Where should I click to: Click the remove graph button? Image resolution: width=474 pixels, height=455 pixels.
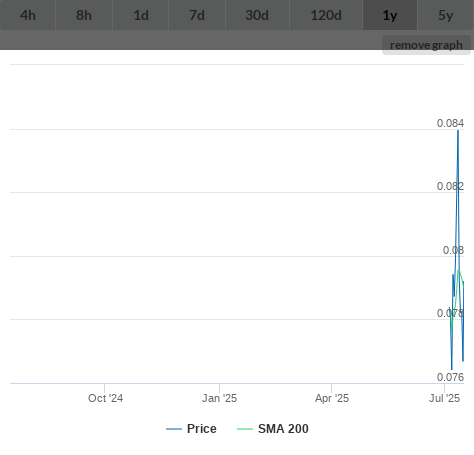(426, 45)
